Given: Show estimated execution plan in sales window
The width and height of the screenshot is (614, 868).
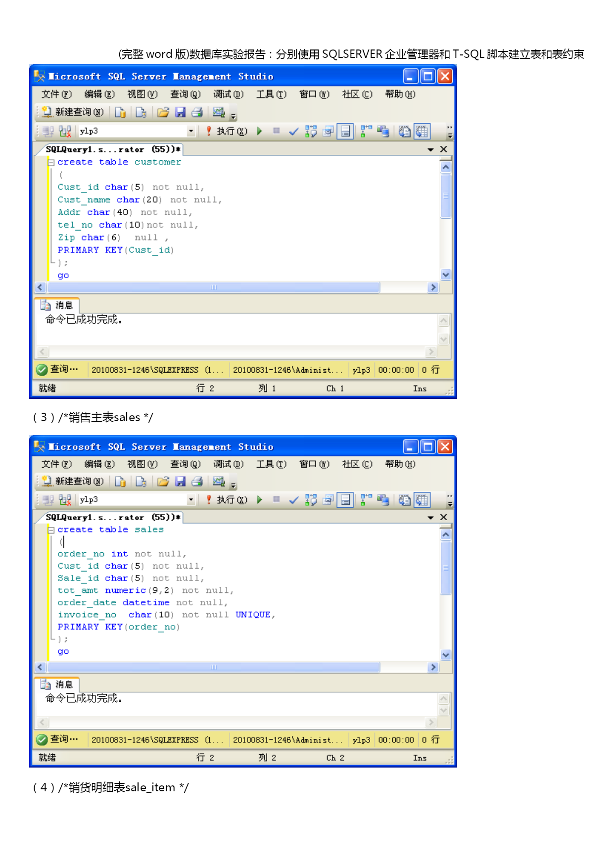Looking at the screenshot, I should (x=311, y=500).
